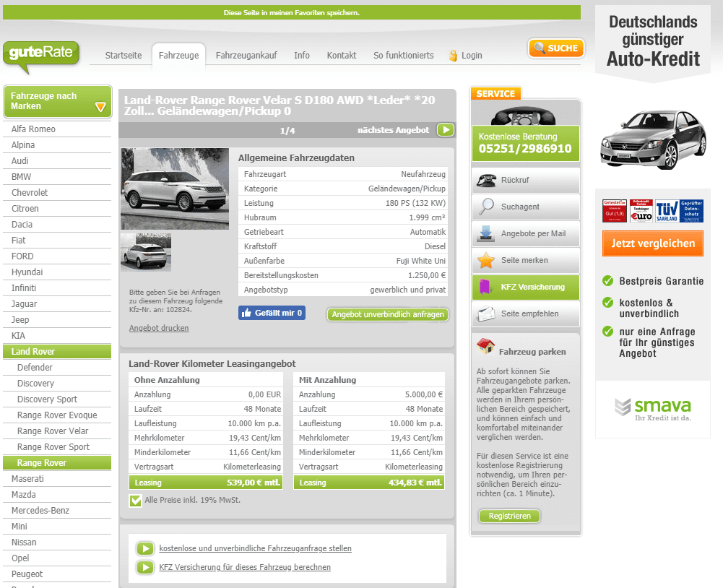Expand the Fahrzeuge nach Marken dropdown
Viewport: 723px width, 588px height.
[58, 101]
